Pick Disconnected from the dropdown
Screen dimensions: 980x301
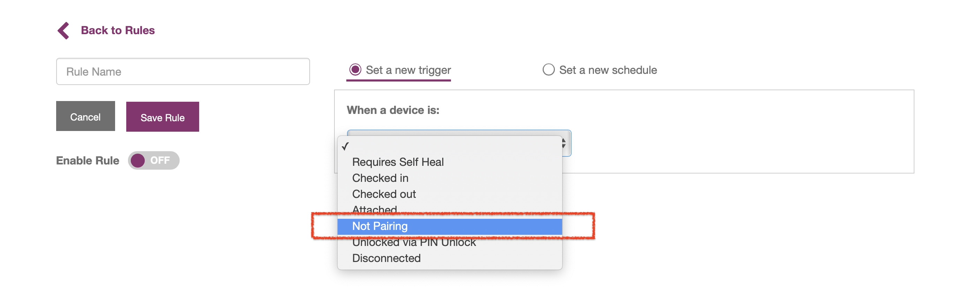coord(386,258)
